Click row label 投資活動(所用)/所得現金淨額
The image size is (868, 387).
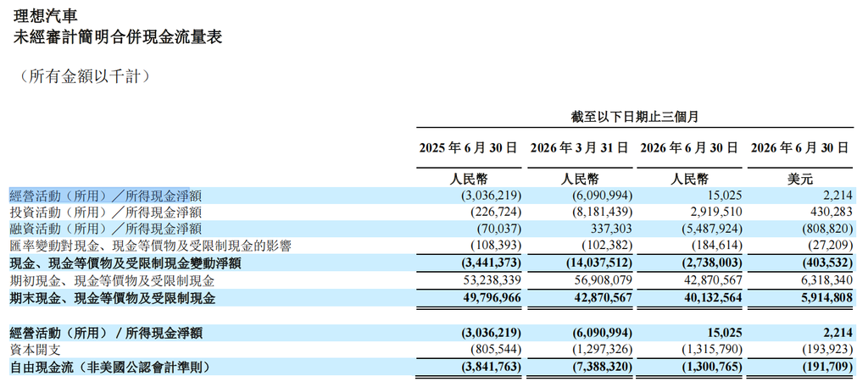coord(106,213)
